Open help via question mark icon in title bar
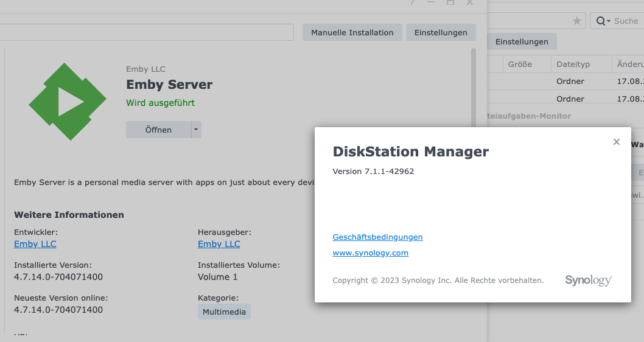 [x=412, y=3]
